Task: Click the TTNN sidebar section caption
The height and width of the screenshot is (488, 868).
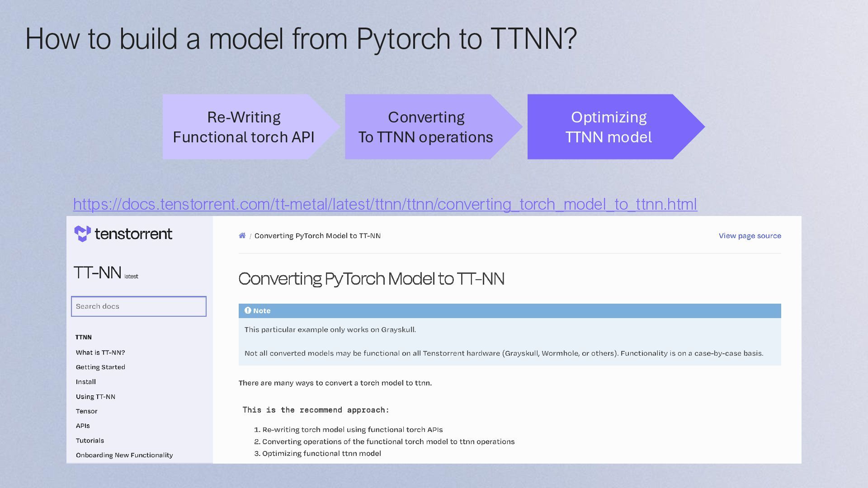Action: (84, 337)
